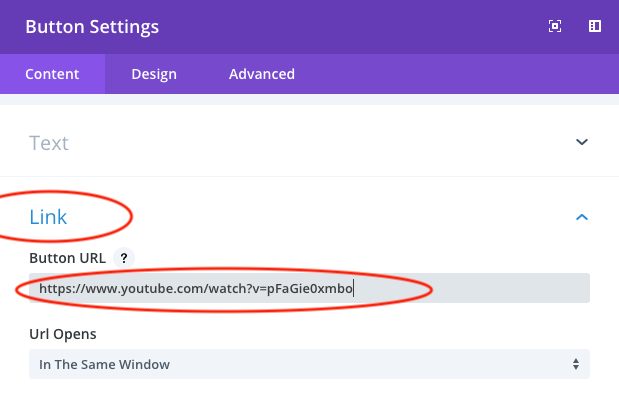This screenshot has width=619, height=406.
Task: Open the Design tab
Action: 154,74
